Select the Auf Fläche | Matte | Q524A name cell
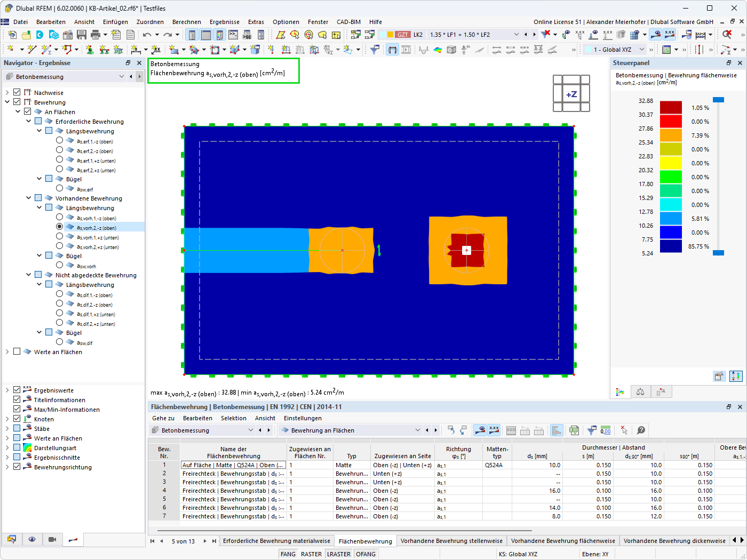Image resolution: width=747 pixels, height=560 pixels. [234, 465]
